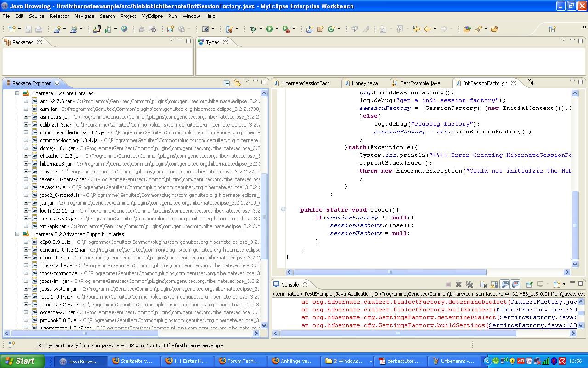Open DialectFactory.java:39 stack trace link

click(x=536, y=310)
